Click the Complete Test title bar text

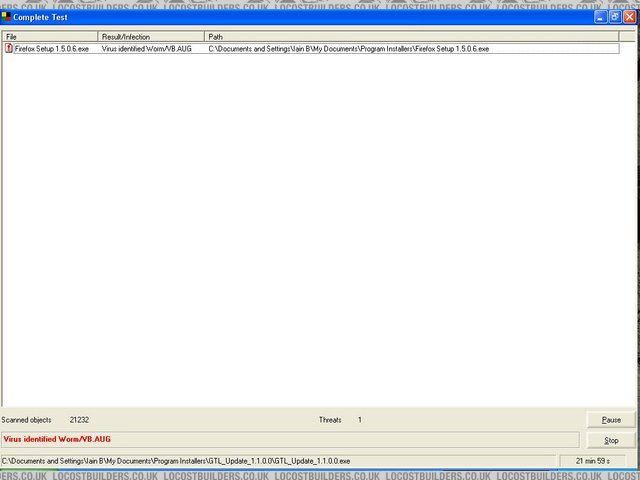40,17
